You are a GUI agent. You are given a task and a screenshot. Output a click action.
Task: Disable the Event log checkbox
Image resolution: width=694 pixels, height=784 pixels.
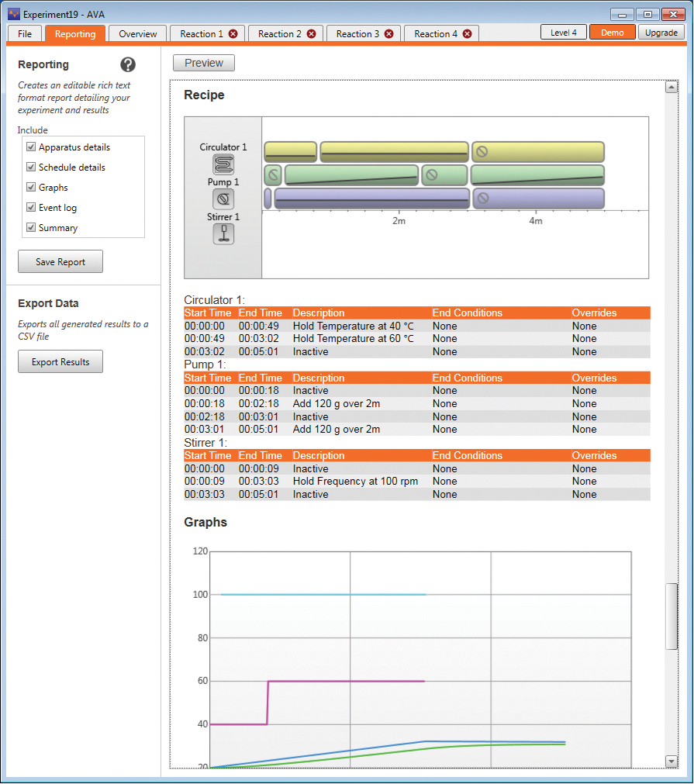coord(31,207)
